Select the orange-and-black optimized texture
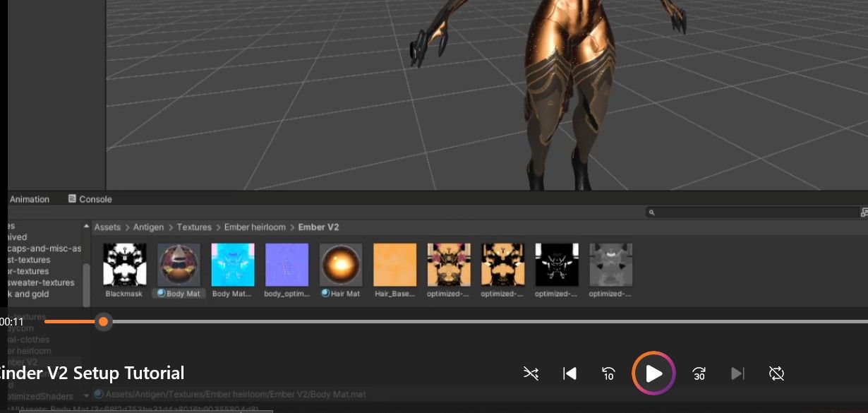Screen dimensions: 868x413 point(502,265)
